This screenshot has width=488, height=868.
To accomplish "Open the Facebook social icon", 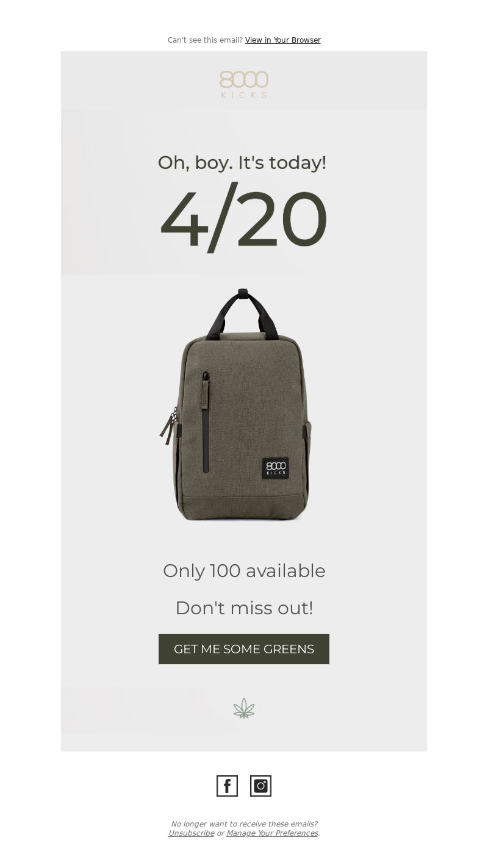I will pos(227,786).
